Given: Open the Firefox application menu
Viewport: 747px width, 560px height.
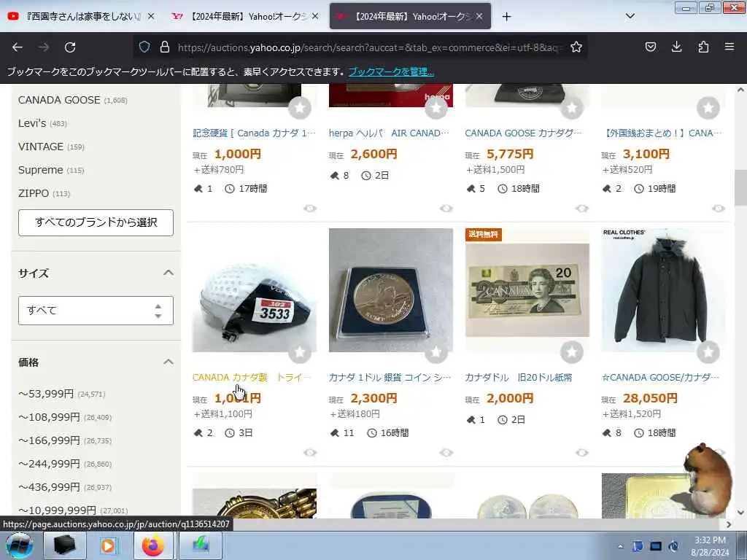Looking at the screenshot, I should (x=729, y=47).
